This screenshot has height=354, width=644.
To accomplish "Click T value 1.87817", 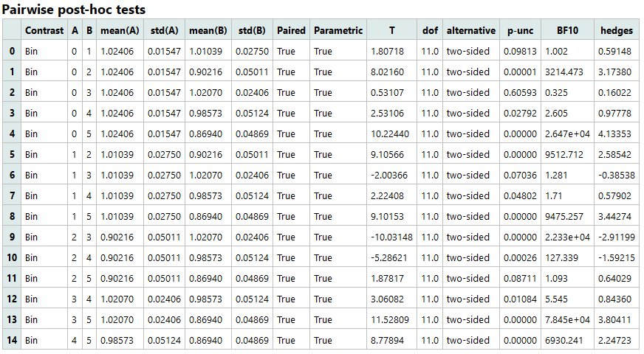I will coord(387,279).
